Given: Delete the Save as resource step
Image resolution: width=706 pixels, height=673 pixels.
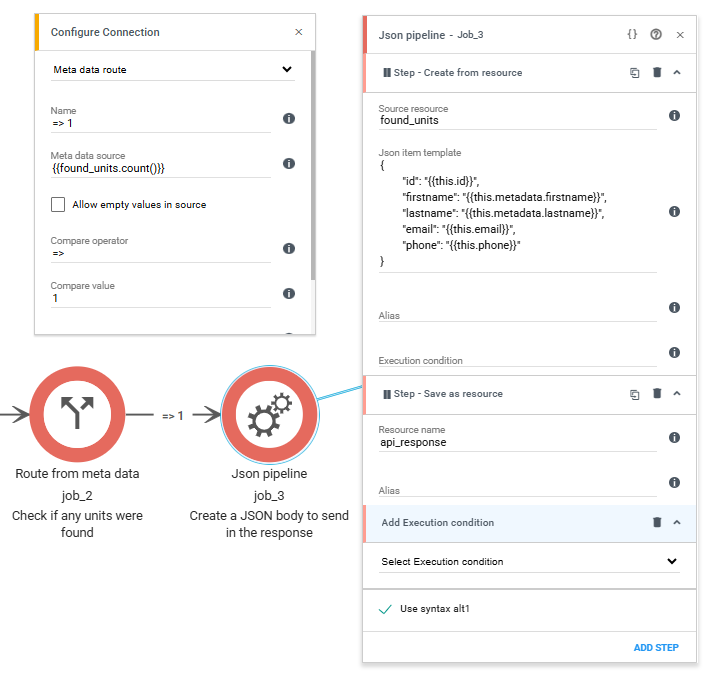Looking at the screenshot, I should point(657,393).
